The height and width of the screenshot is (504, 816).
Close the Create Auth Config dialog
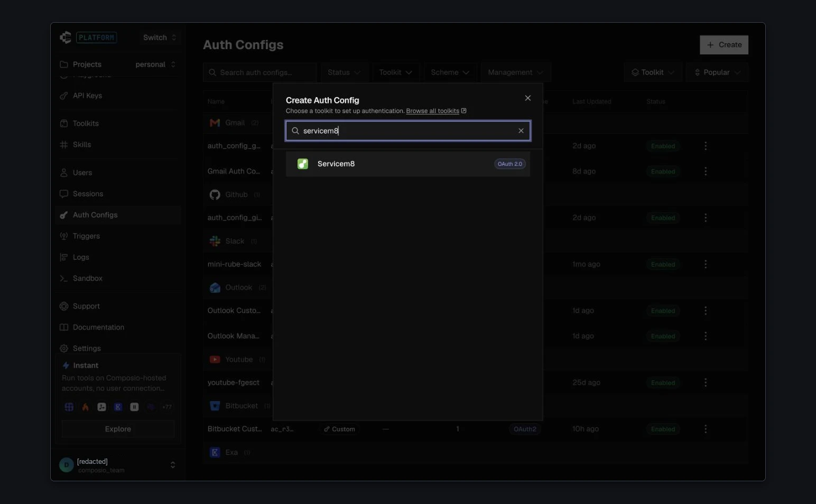click(x=527, y=98)
